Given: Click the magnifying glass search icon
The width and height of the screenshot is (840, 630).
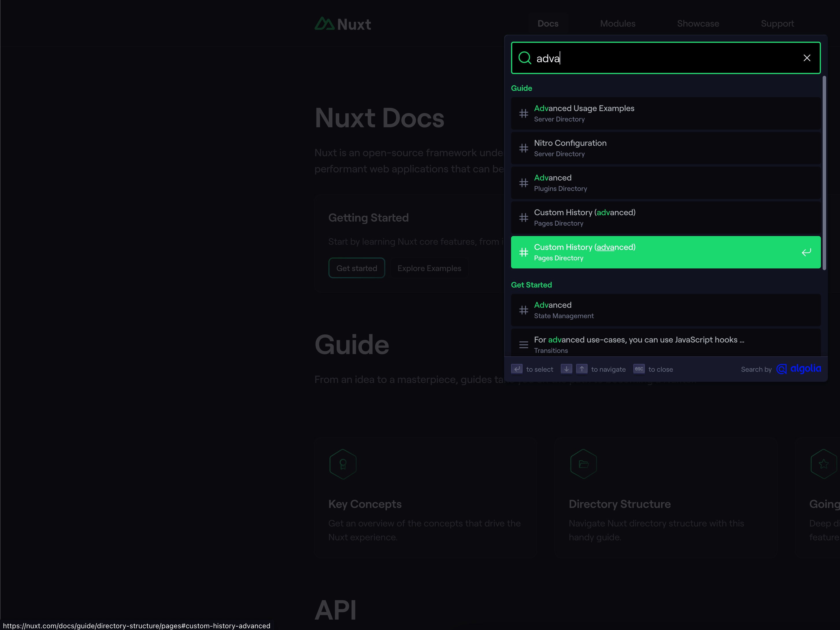Looking at the screenshot, I should 525,58.
